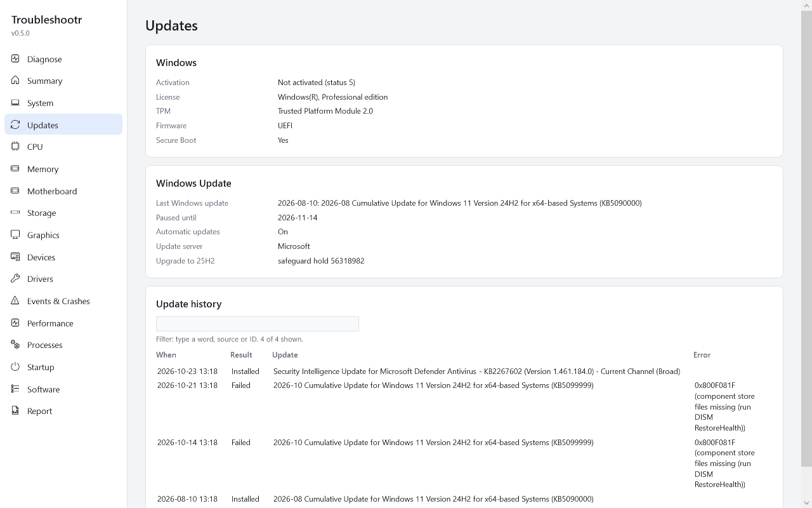Click the Diagnose sidebar icon
This screenshot has height=508, width=812.
15,58
